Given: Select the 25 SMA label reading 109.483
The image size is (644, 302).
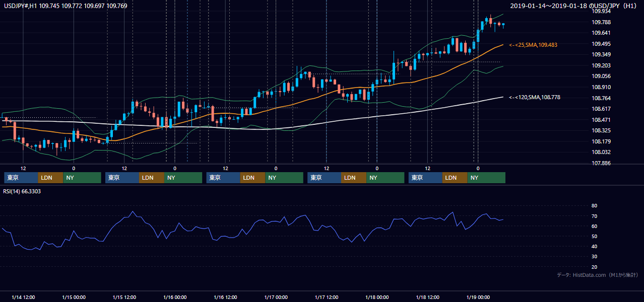Looking at the screenshot, I should pos(533,45).
